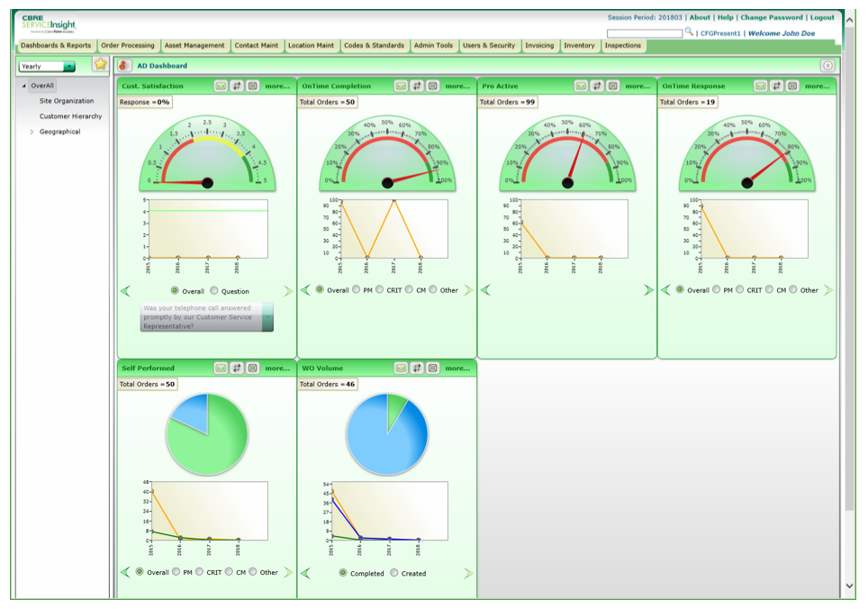Click the refresh icon on OnTime Completion panel

[418, 84]
